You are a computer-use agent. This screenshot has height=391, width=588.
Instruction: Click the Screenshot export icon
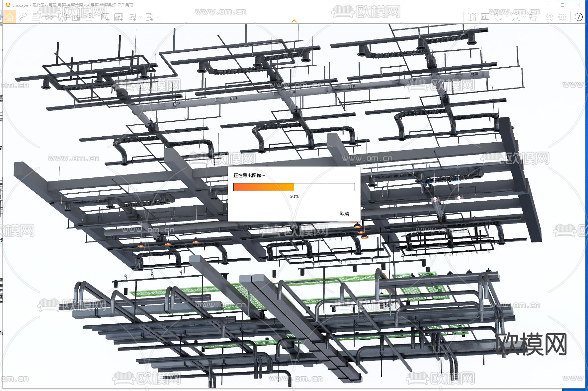105,17
